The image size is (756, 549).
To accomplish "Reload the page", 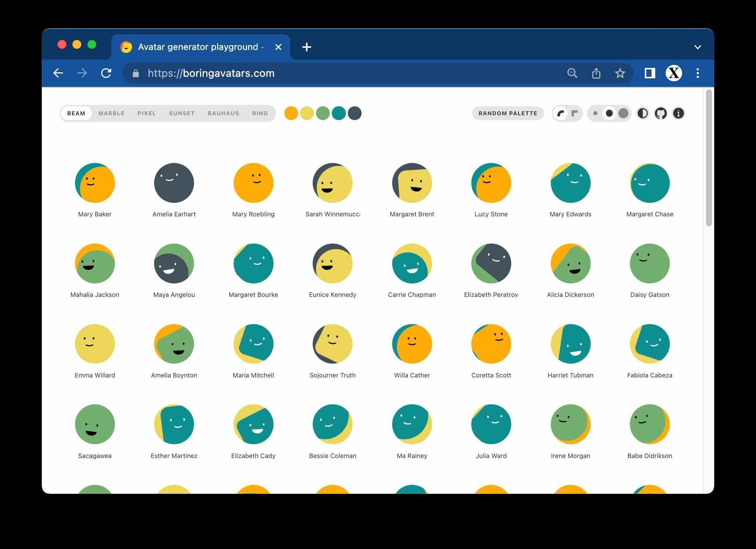I will click(x=106, y=73).
